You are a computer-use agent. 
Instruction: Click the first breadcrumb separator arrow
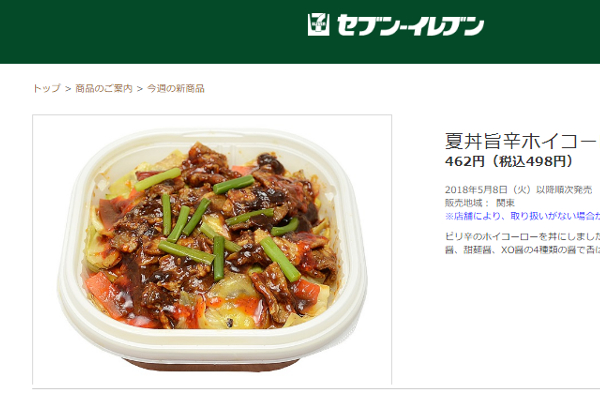pos(68,89)
